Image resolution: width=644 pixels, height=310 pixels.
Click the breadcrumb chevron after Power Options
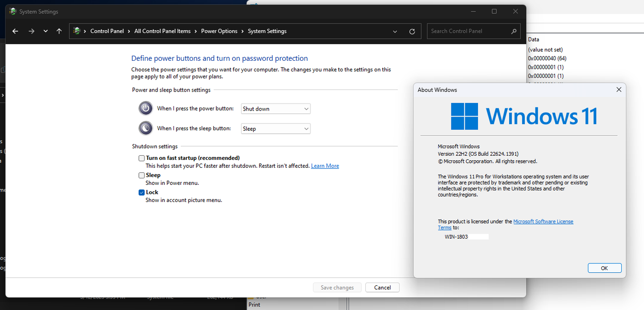[x=243, y=31]
